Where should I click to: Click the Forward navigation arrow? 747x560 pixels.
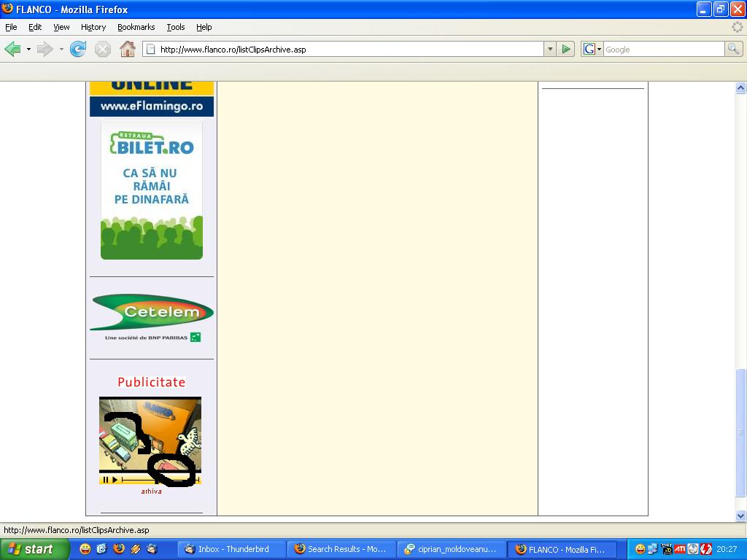[x=44, y=49]
